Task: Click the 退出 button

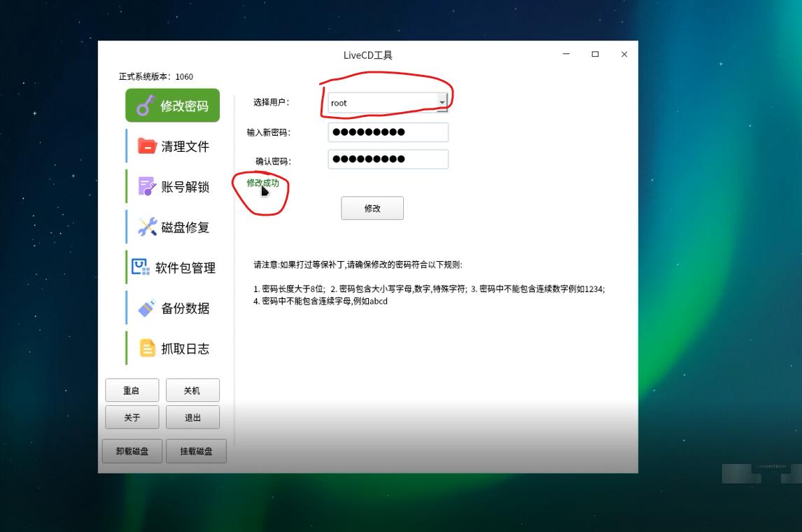Action: pyautogui.click(x=193, y=416)
